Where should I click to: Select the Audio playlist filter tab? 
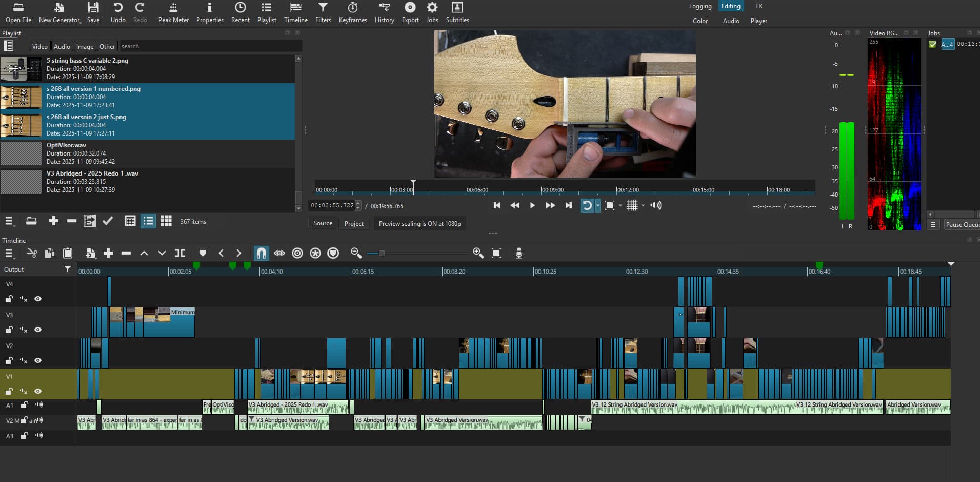[x=62, y=46]
